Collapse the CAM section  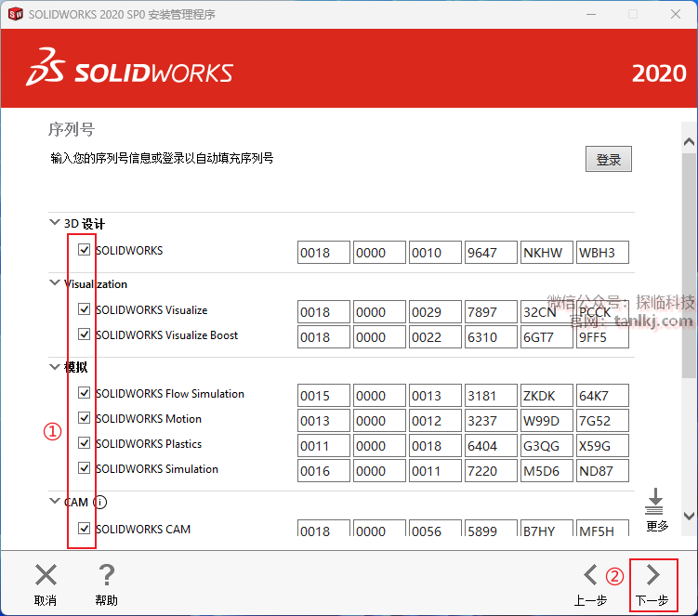click(54, 503)
